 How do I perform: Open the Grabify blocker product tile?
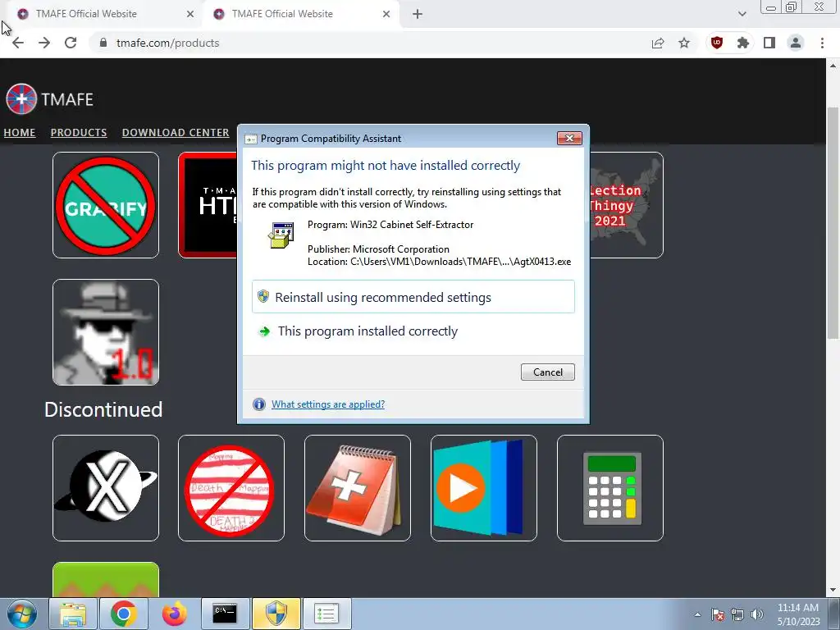[x=106, y=205]
